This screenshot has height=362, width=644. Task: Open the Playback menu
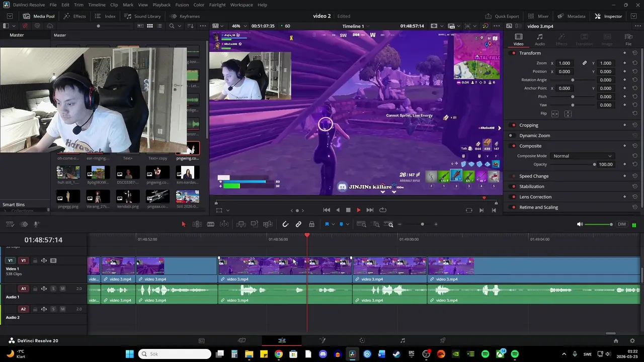(162, 5)
